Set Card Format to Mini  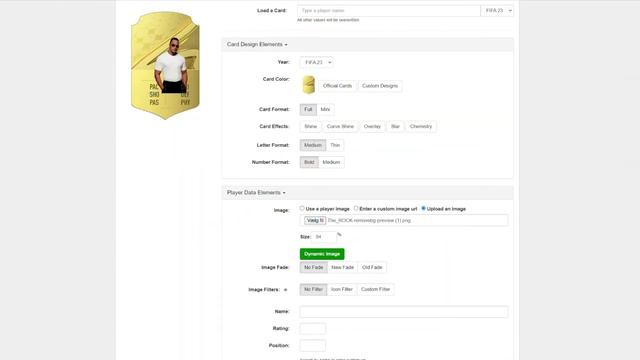pos(325,109)
